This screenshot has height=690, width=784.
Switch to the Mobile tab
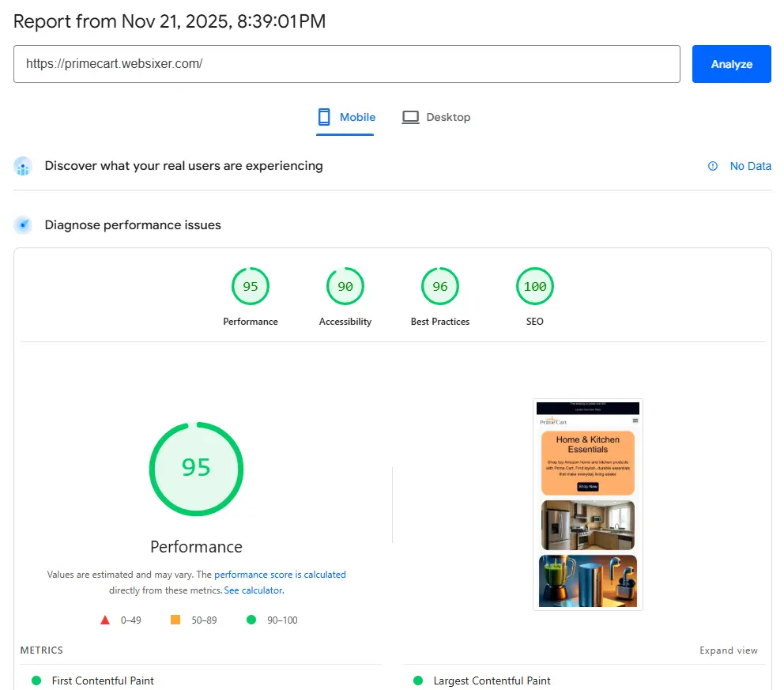346,117
